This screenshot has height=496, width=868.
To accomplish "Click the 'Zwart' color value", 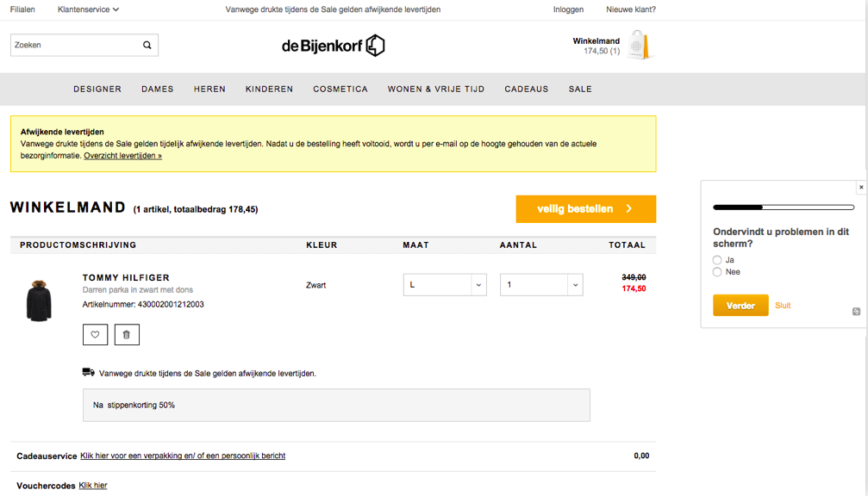I will [x=316, y=285].
